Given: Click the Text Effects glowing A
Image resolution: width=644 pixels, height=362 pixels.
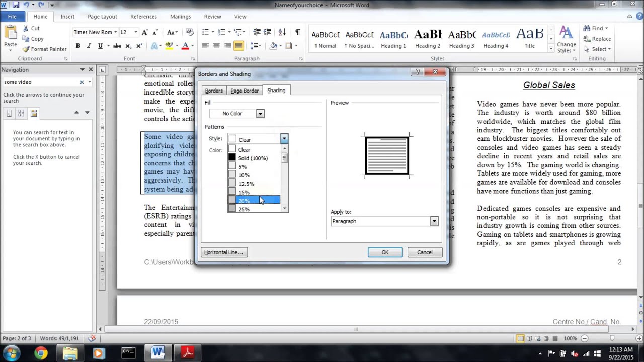Looking at the screenshot, I should (x=153, y=46).
